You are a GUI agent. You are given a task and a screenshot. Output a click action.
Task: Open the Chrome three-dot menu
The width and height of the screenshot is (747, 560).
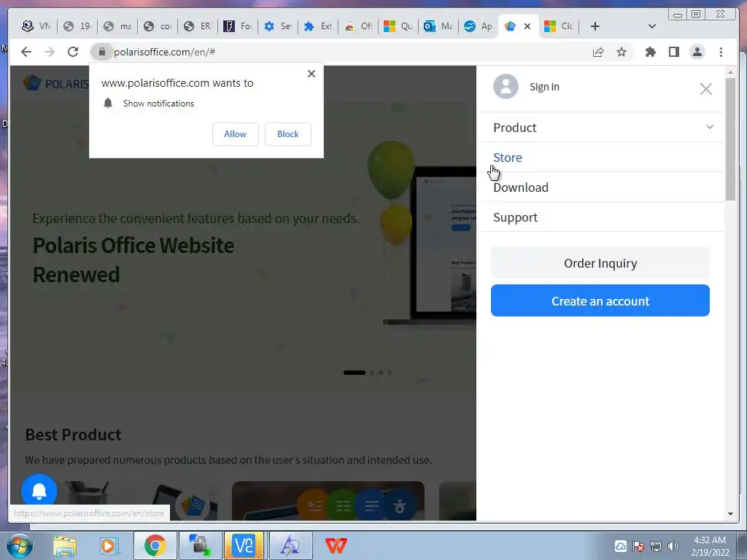721,52
